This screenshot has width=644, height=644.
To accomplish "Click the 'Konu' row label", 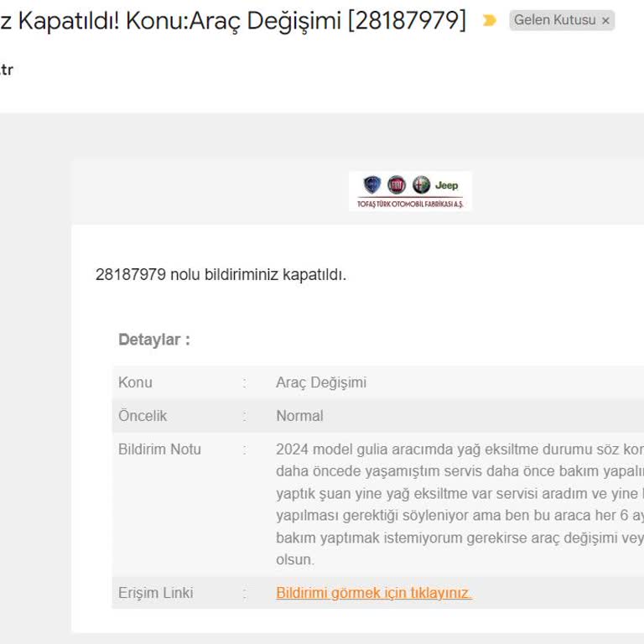I will [135, 382].
